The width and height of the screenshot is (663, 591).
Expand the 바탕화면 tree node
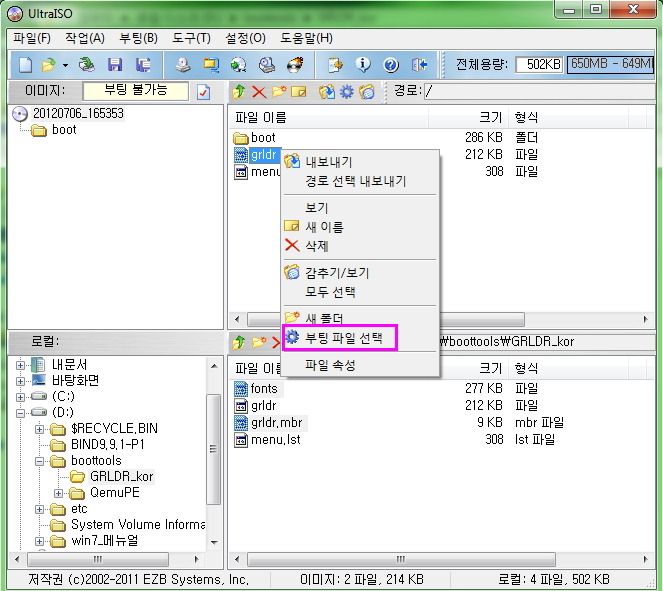(x=20, y=381)
